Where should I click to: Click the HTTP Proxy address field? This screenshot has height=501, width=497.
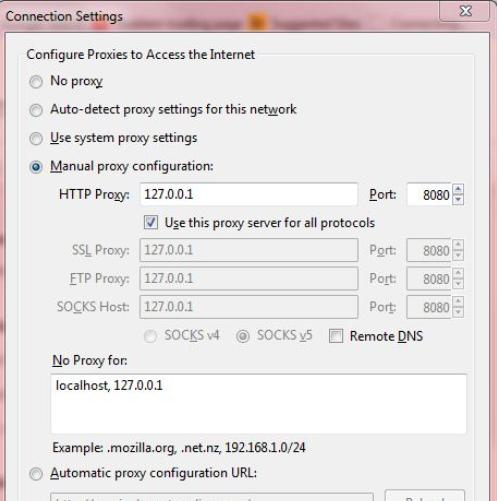tap(249, 194)
